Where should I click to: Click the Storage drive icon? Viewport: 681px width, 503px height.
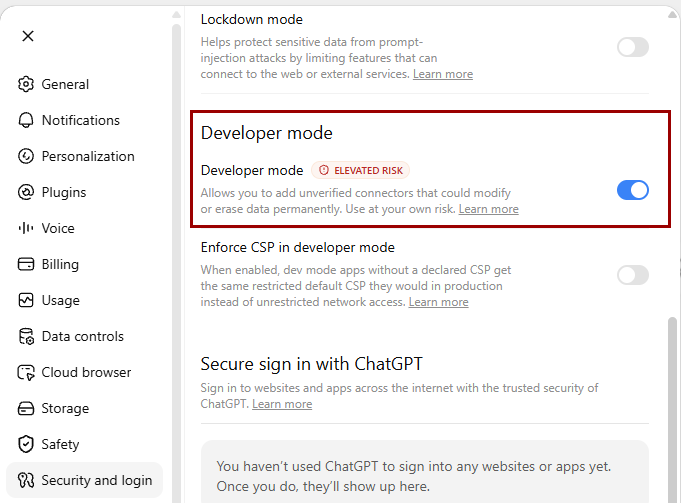[x=26, y=408]
